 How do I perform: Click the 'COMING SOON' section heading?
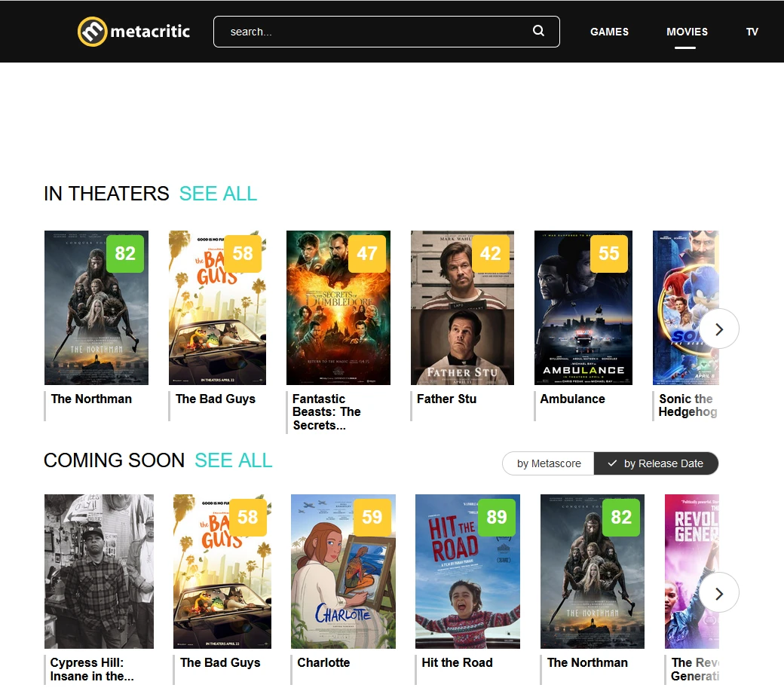[114, 460]
